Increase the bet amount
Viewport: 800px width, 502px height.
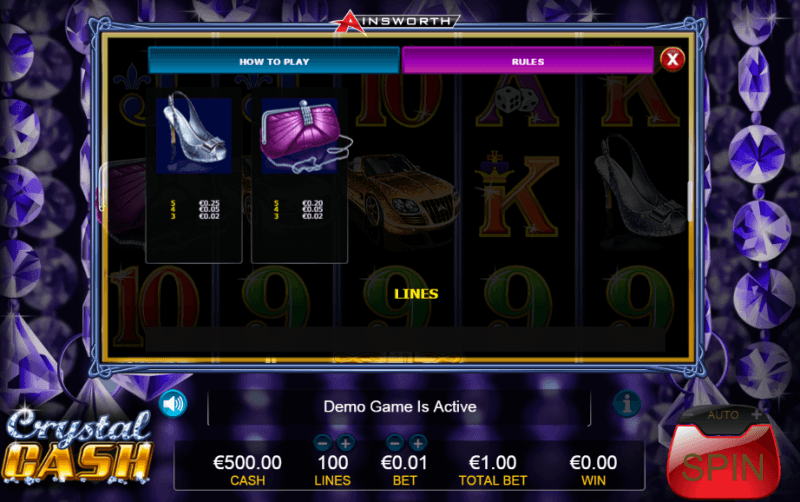click(418, 443)
